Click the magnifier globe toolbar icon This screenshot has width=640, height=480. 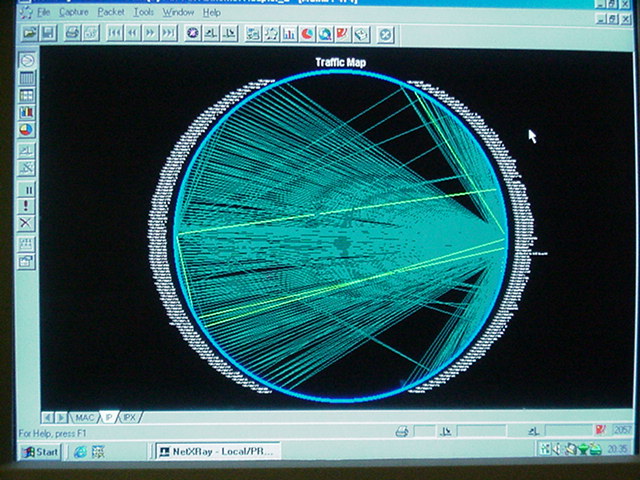[x=325, y=34]
